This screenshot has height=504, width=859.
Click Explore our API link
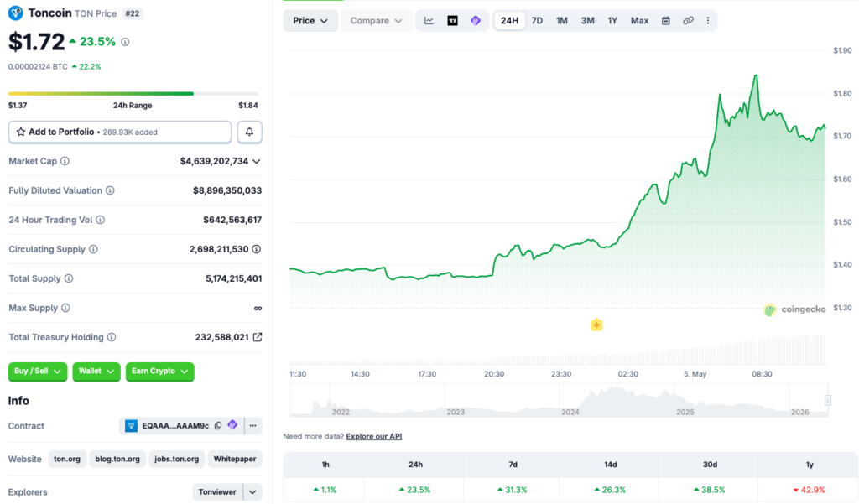point(373,437)
